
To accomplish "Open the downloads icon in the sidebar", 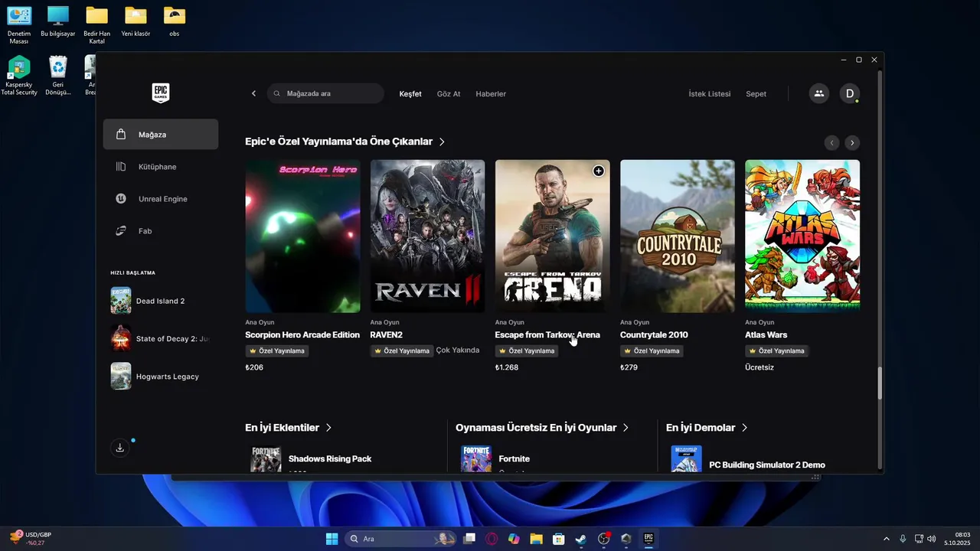I will [x=120, y=448].
